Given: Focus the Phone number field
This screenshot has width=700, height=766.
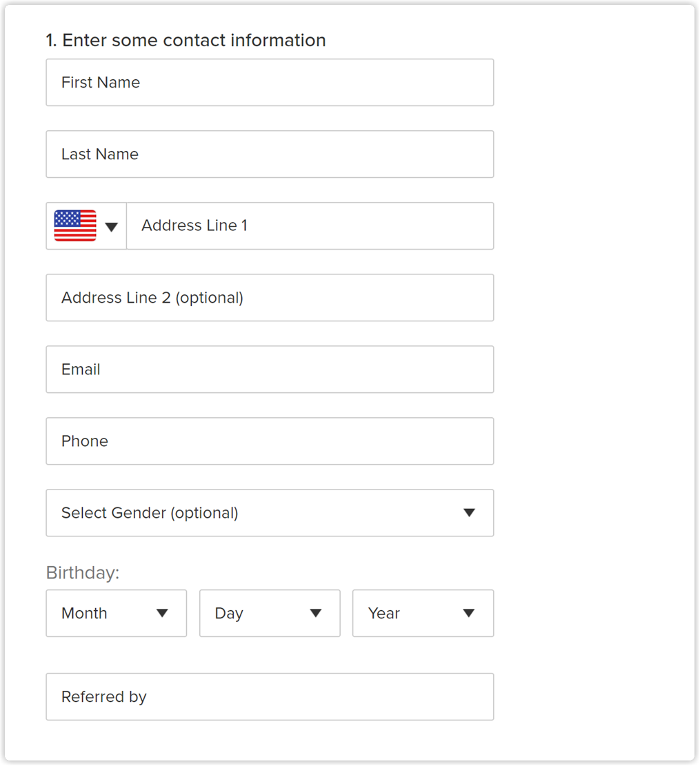Looking at the screenshot, I should [270, 441].
